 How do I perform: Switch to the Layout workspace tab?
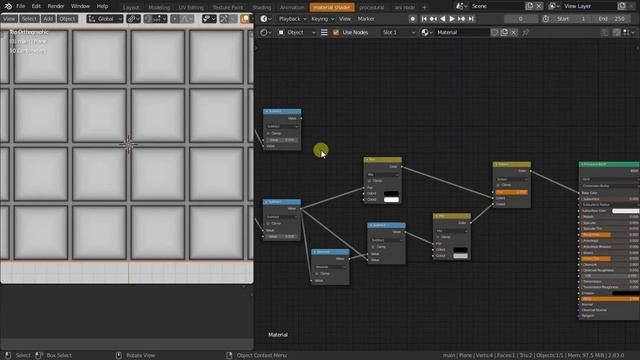point(131,7)
